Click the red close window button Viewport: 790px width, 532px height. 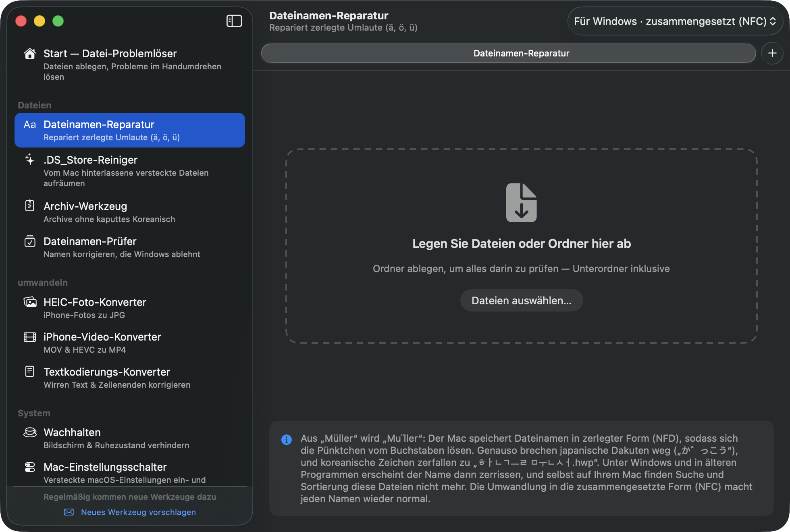tap(21, 21)
